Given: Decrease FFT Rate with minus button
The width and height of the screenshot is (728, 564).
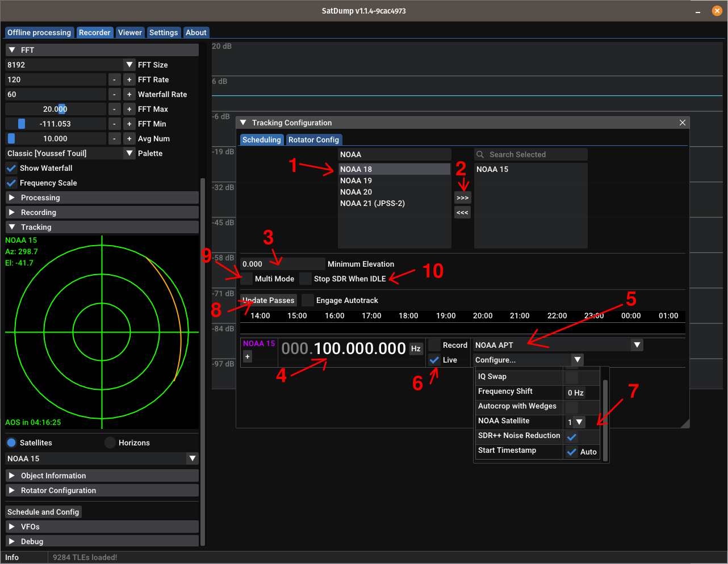Looking at the screenshot, I should click(114, 79).
